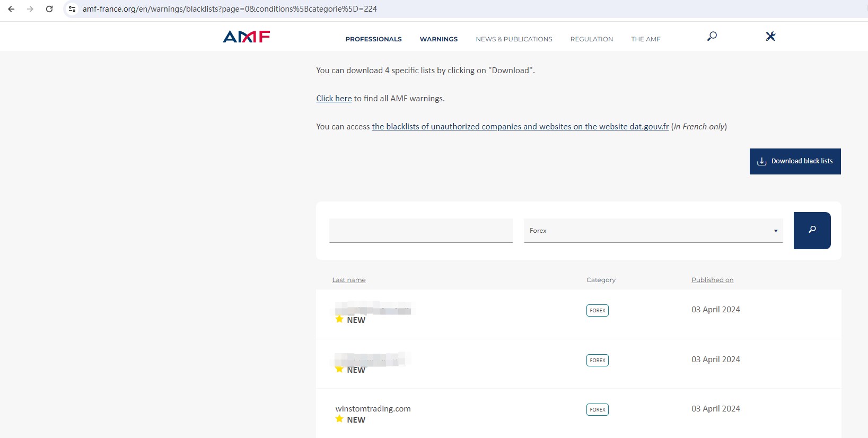
Task: Open the dat.gouv.fr blacklists link
Action: (x=520, y=127)
